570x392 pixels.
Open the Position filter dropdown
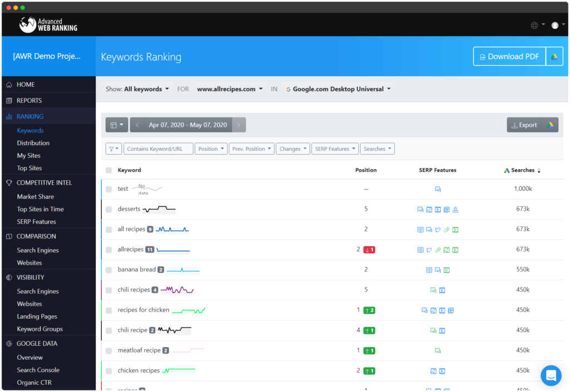(x=211, y=149)
